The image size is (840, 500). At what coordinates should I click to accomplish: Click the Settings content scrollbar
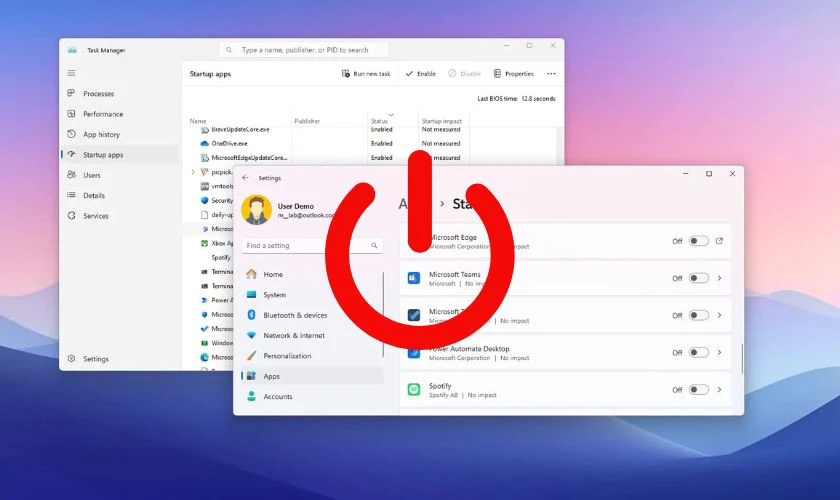742,359
